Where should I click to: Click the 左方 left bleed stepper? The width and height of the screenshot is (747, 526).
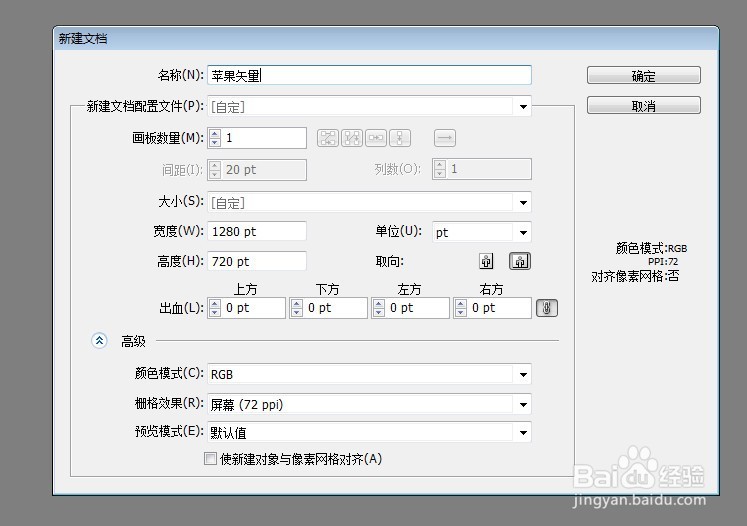379,308
